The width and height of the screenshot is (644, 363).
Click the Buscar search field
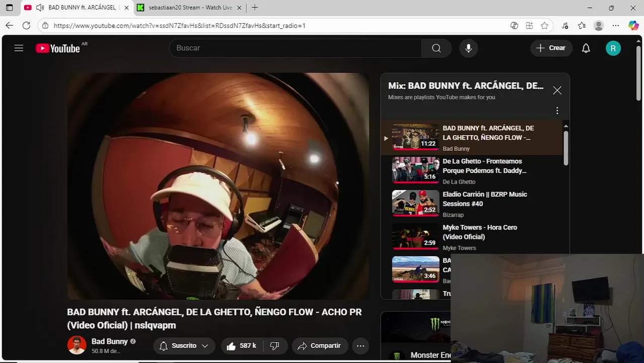coord(295,48)
